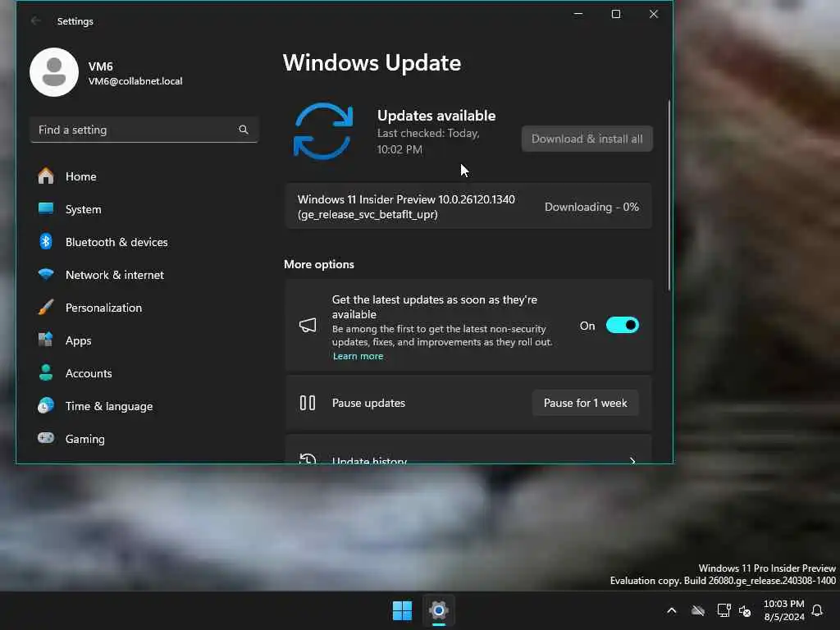
Task: Click the Personalization paintbrush icon
Action: click(x=46, y=307)
